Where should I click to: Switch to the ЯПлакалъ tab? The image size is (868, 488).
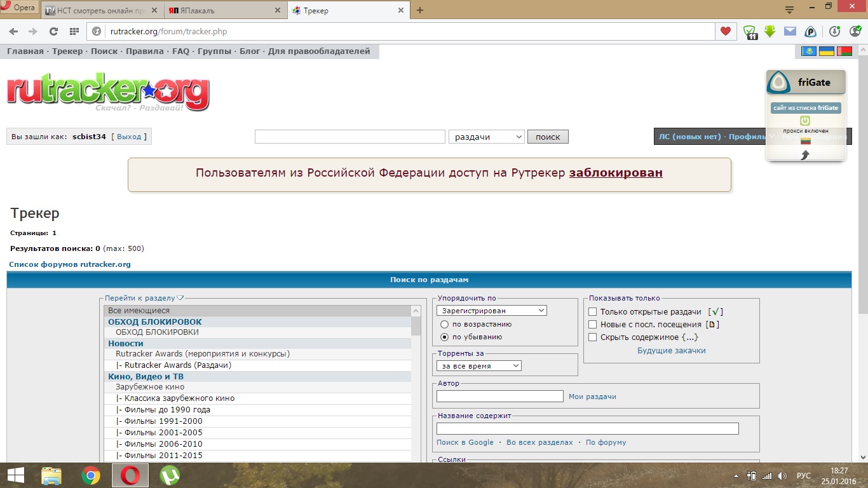(227, 11)
